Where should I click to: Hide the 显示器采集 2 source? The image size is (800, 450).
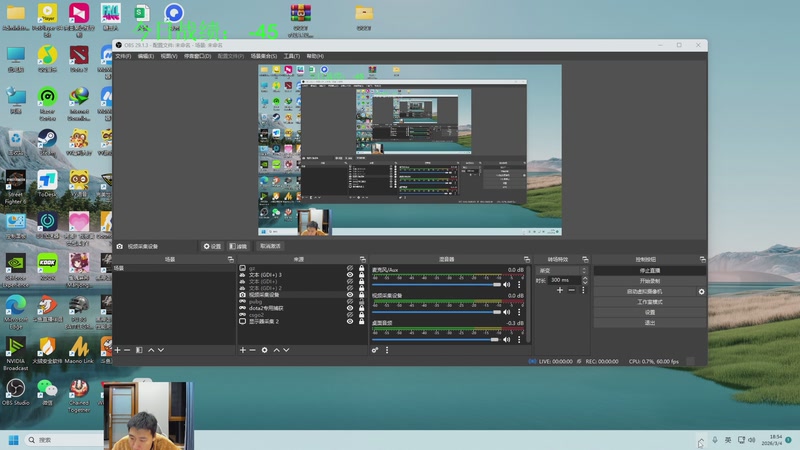tap(350, 321)
